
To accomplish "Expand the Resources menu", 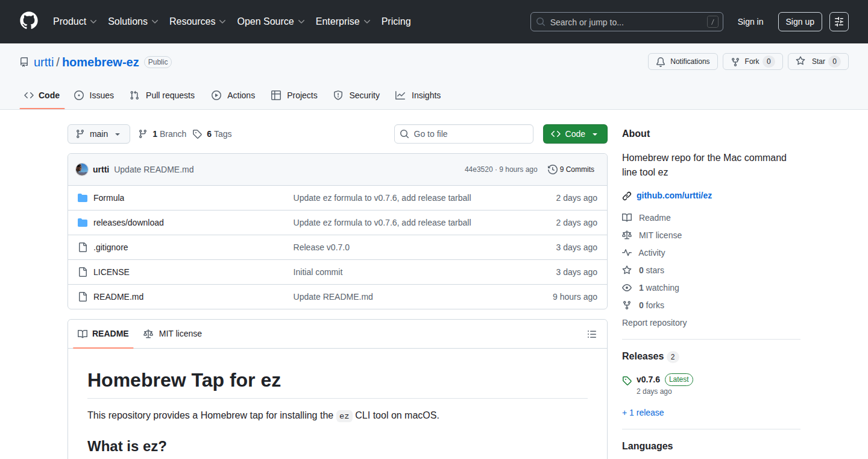I will point(197,21).
